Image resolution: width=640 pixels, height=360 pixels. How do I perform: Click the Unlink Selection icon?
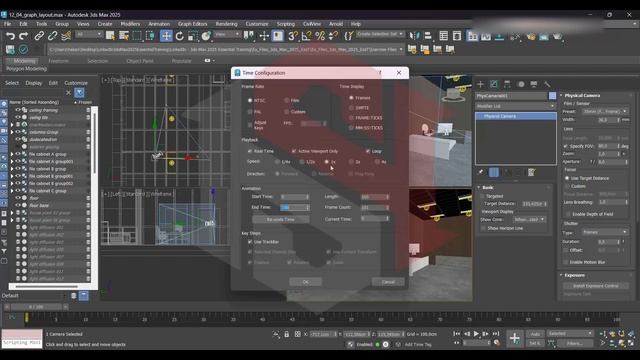click(53, 36)
